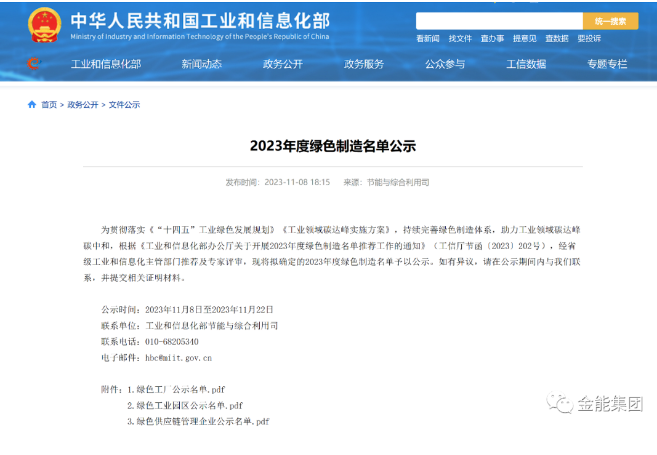Click the site title 中华人民共和国工业和信息化部
Image resolution: width=657 pixels, height=455 pixels.
[200, 21]
